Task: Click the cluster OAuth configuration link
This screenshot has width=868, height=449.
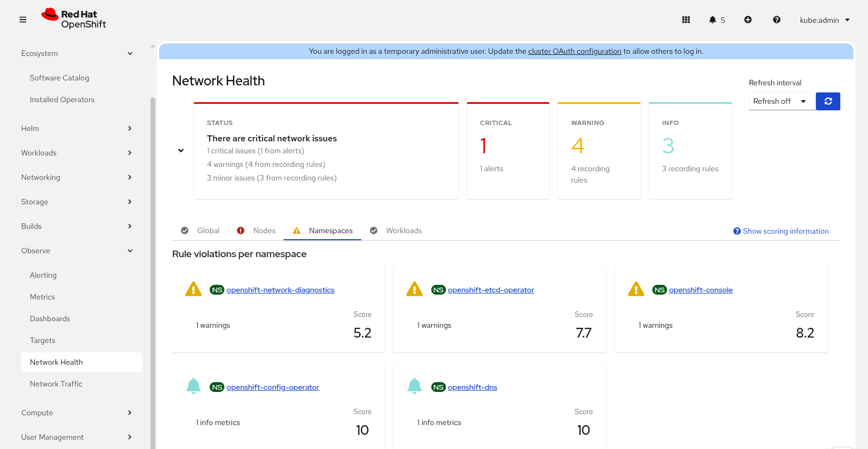Action: (x=574, y=51)
